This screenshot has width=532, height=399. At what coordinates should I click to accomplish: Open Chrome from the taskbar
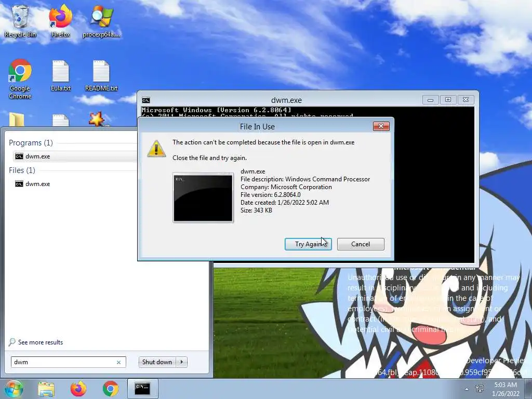tap(111, 389)
